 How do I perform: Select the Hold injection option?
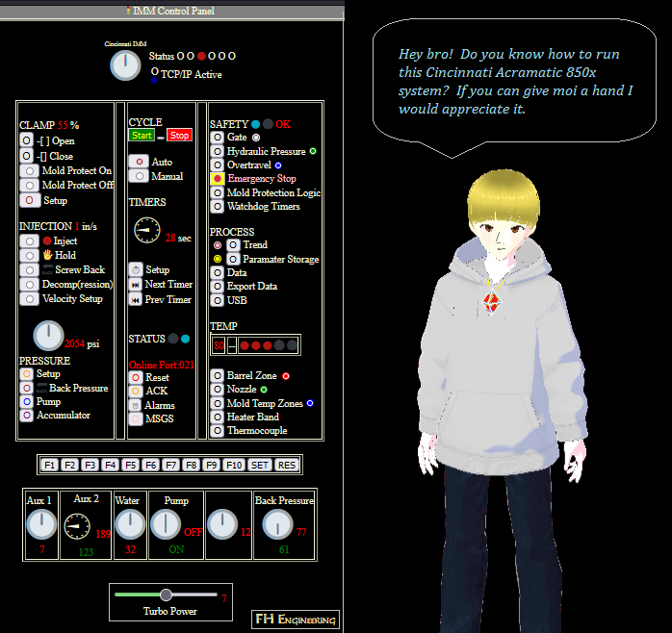(x=30, y=256)
